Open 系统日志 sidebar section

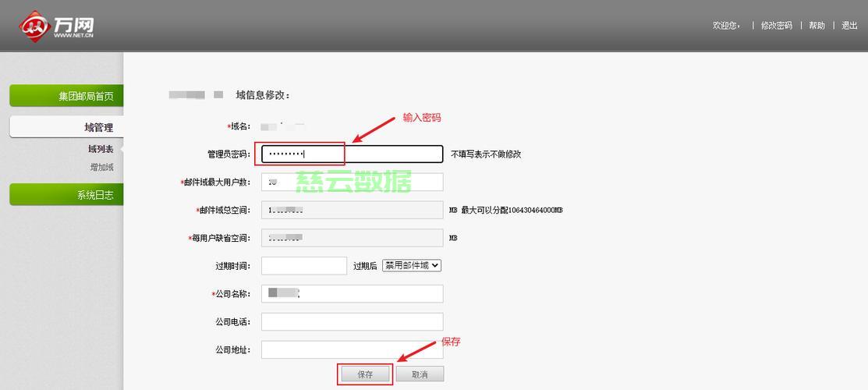coord(66,194)
